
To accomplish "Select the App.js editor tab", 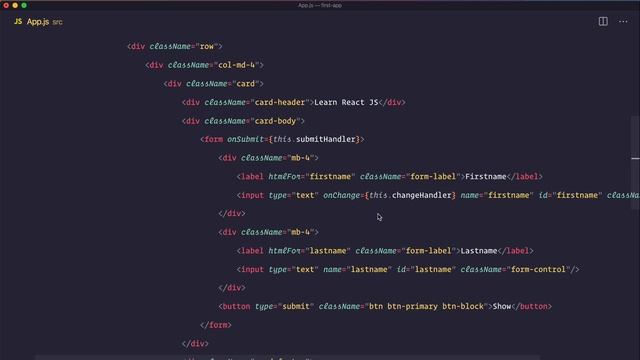I will [38, 22].
